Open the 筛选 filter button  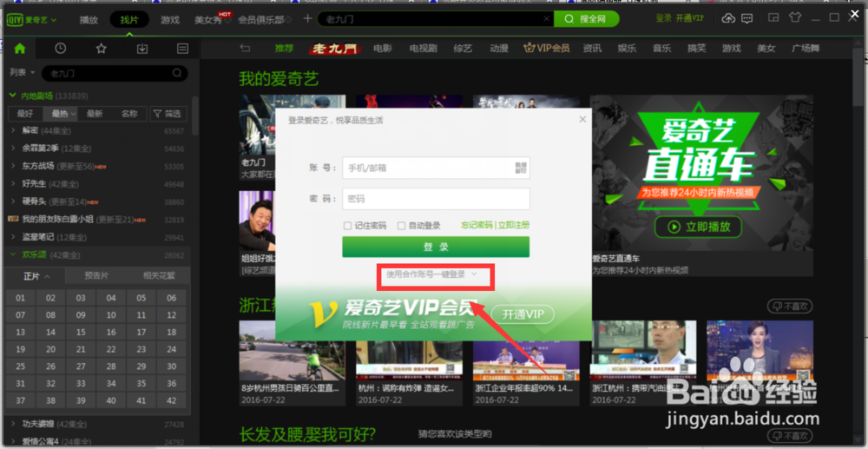tap(168, 114)
